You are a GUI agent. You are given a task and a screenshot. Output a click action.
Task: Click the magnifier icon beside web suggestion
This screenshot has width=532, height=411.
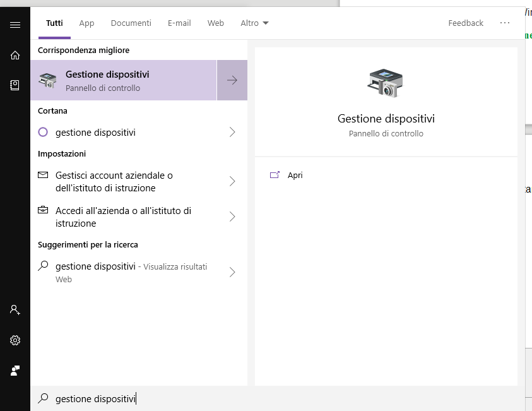click(43, 266)
